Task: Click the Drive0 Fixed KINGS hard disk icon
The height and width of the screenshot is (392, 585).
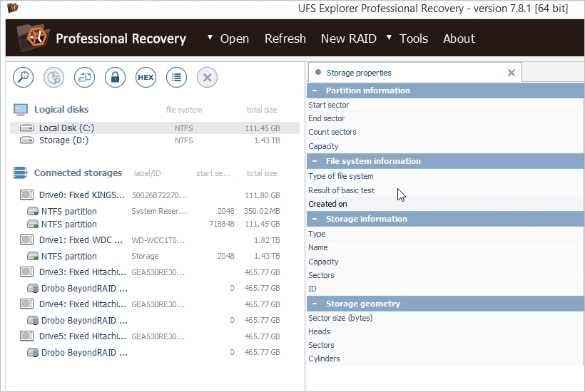Action: (x=26, y=195)
